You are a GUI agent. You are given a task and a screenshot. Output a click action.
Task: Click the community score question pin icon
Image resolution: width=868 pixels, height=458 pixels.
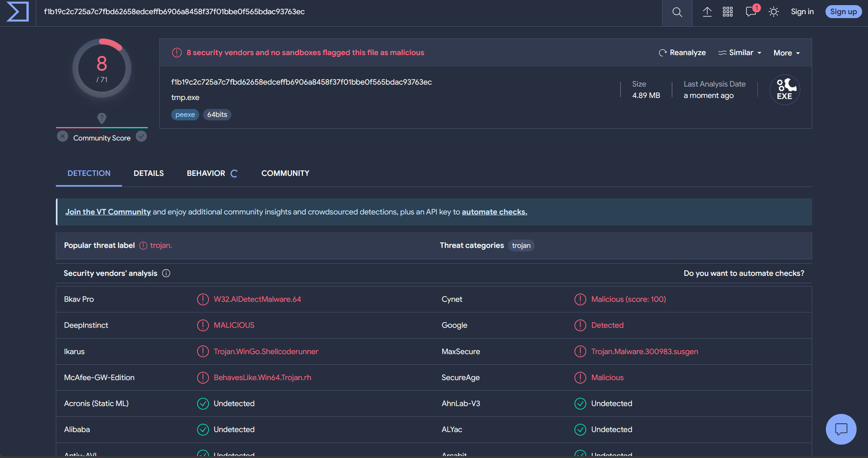click(102, 118)
